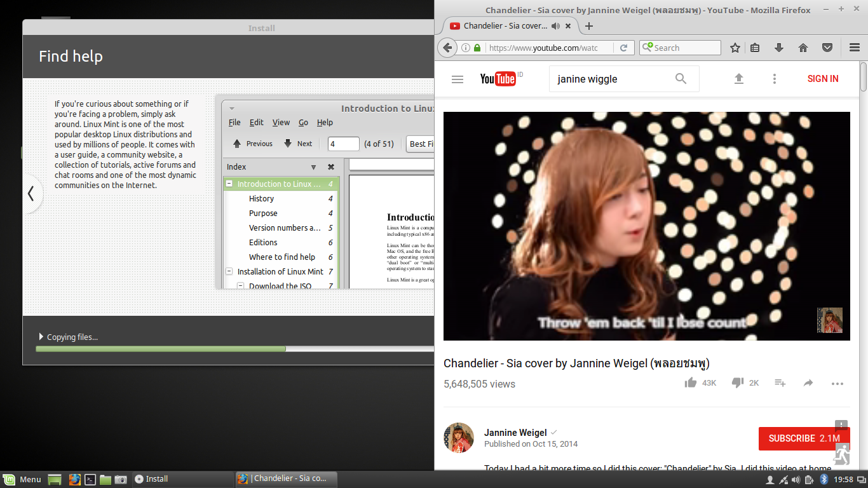The image size is (868, 488).
Task: Subscribe to Jannine Weigel channel
Action: tap(804, 438)
